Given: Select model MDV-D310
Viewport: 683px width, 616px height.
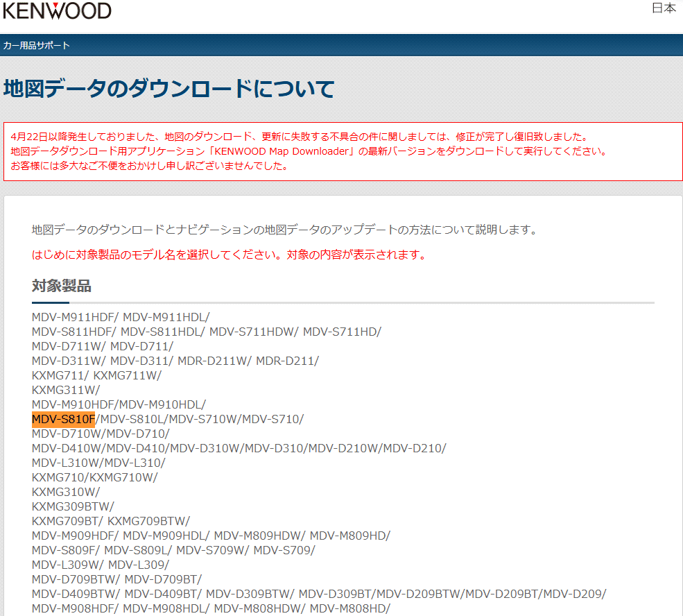Looking at the screenshot, I should click(x=275, y=448).
